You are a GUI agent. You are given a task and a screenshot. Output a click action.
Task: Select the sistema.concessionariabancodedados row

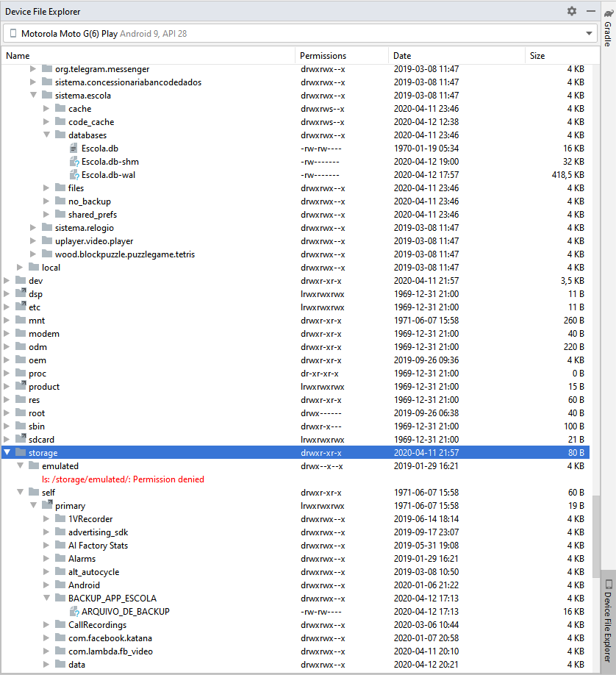pos(296,82)
